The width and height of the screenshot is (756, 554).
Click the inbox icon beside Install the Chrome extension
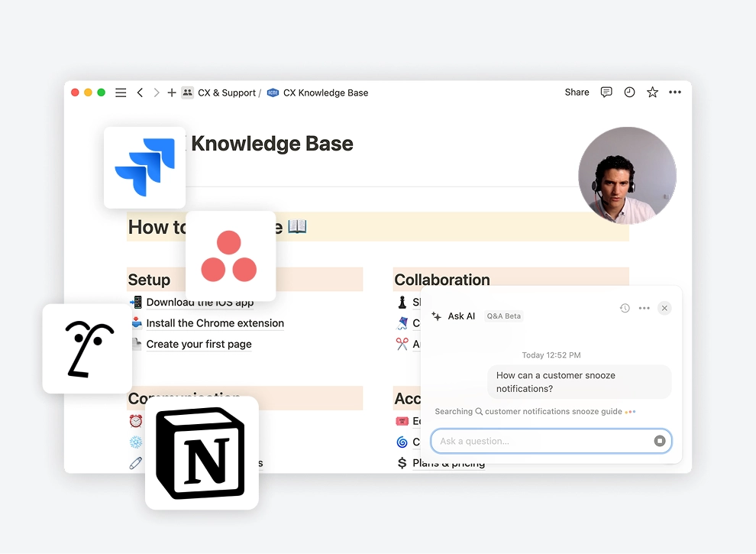click(137, 322)
